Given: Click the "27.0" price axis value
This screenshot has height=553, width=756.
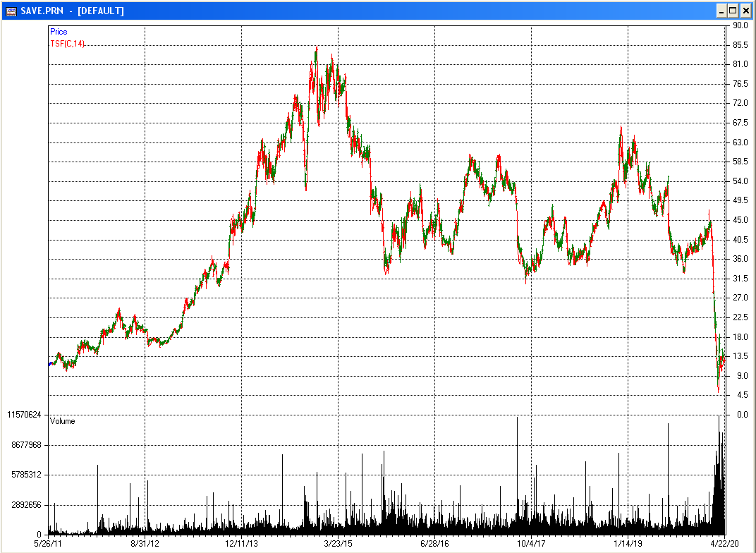Looking at the screenshot, I should click(740, 298).
